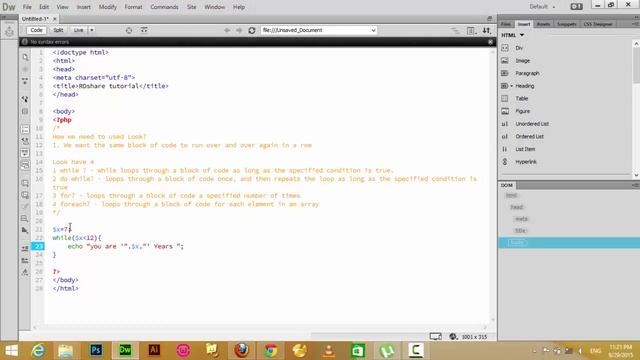Click the window size value 1001 x 315
Viewport: 640px width, 360px height.
(474, 337)
